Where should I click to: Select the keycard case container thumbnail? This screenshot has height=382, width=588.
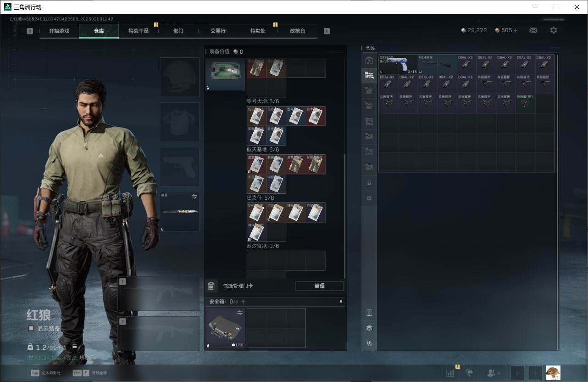pos(225,74)
